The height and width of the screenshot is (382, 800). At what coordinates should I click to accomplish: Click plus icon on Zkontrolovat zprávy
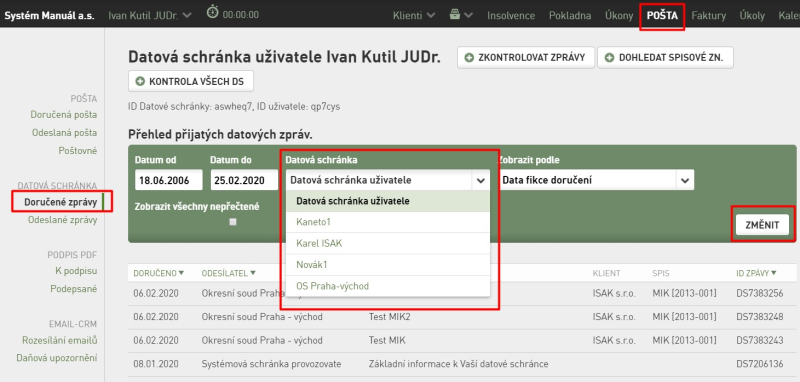coord(469,58)
